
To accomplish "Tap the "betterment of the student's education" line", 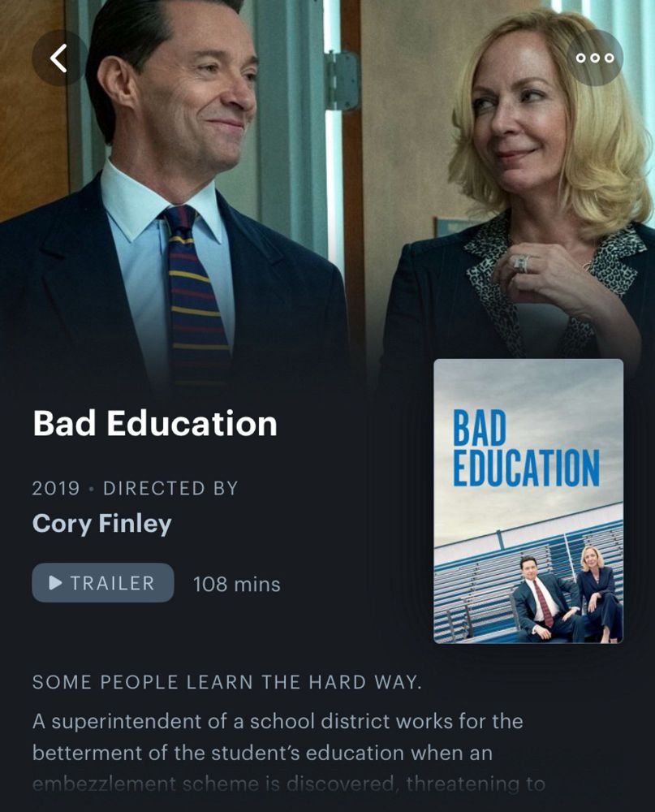I will 262,753.
